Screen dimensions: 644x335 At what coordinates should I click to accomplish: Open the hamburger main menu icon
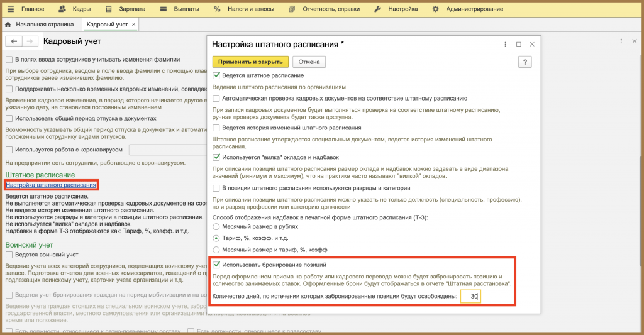(x=11, y=9)
